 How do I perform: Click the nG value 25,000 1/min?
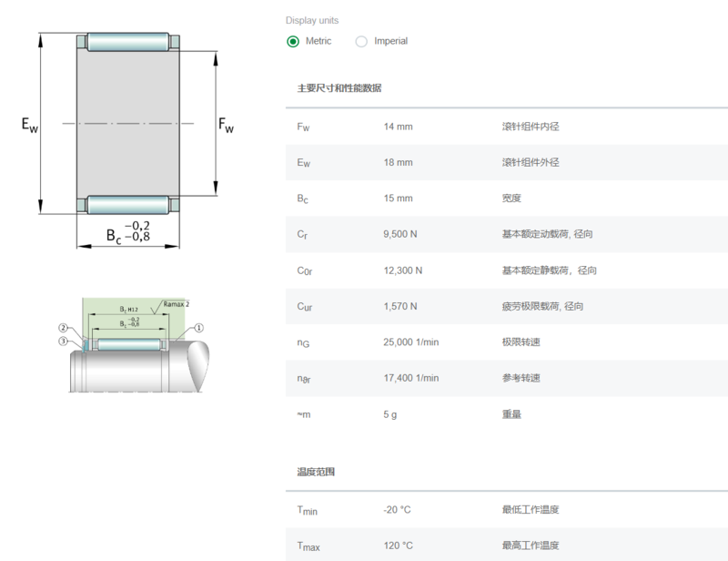(411, 342)
